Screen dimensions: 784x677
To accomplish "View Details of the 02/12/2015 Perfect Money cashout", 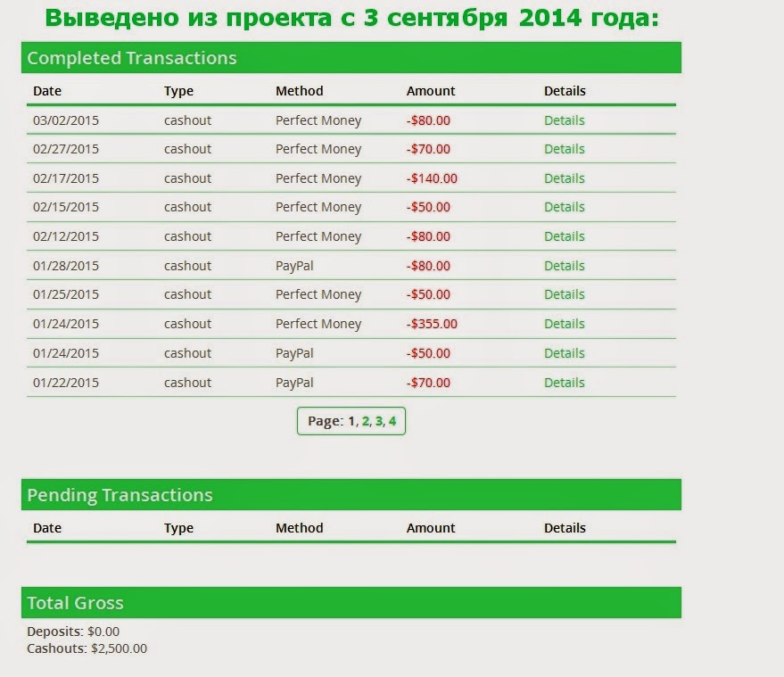I will pos(565,236).
